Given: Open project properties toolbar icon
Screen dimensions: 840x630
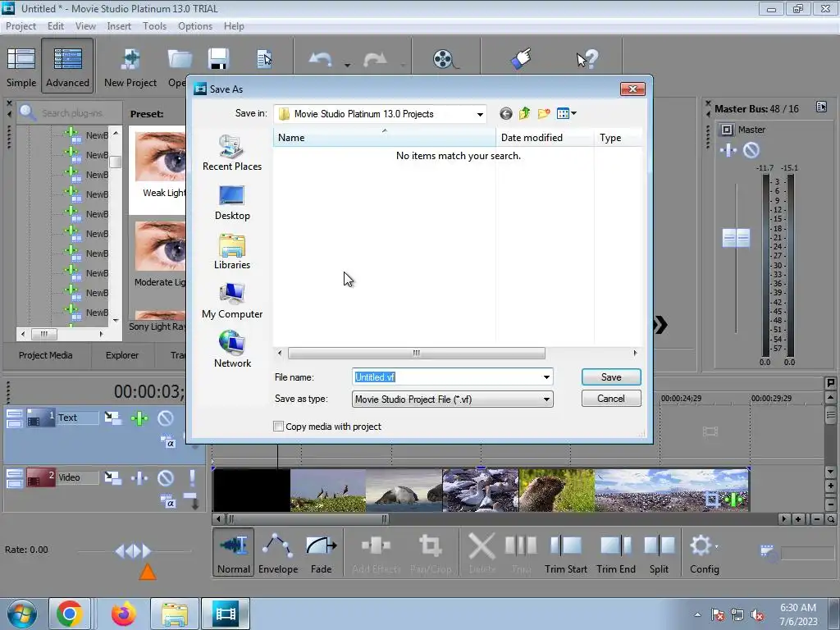Looking at the screenshot, I should coord(264,59).
